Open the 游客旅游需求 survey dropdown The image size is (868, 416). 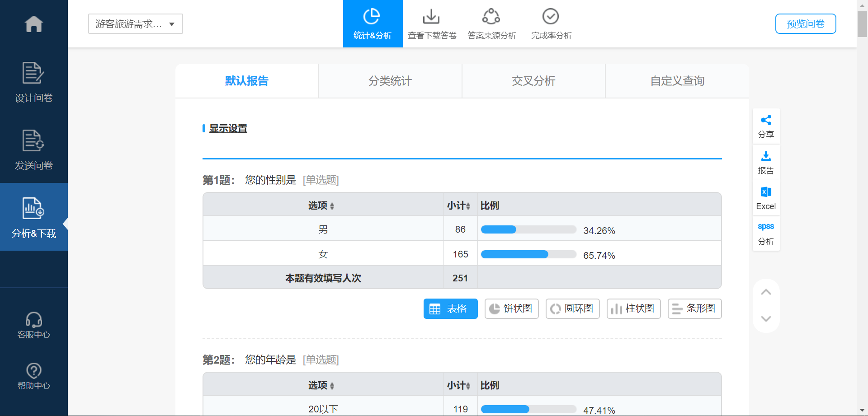136,24
